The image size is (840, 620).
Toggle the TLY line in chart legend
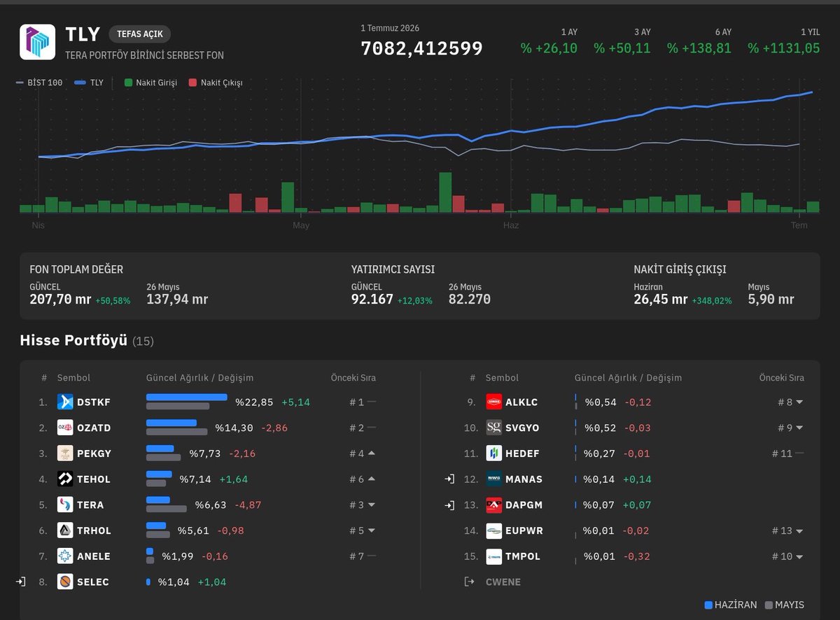(89, 83)
